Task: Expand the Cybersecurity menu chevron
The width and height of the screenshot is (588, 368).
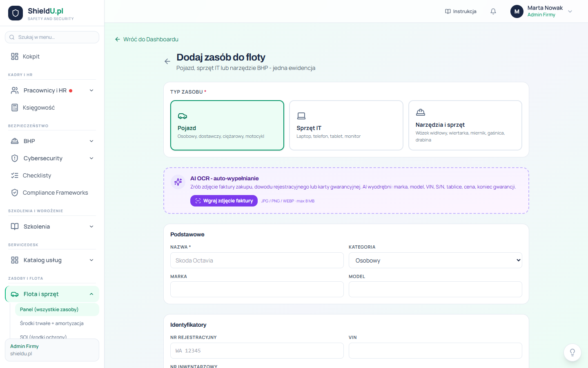Action: [x=91, y=158]
